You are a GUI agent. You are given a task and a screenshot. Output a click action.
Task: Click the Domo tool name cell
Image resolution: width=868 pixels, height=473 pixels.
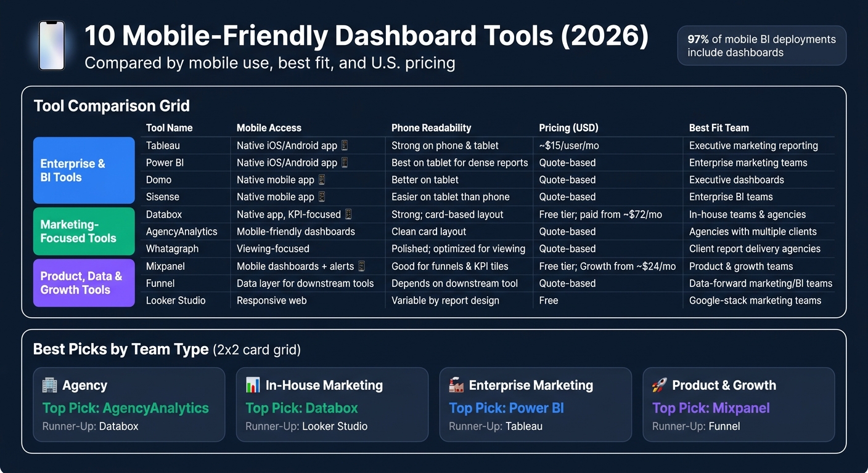tap(158, 180)
